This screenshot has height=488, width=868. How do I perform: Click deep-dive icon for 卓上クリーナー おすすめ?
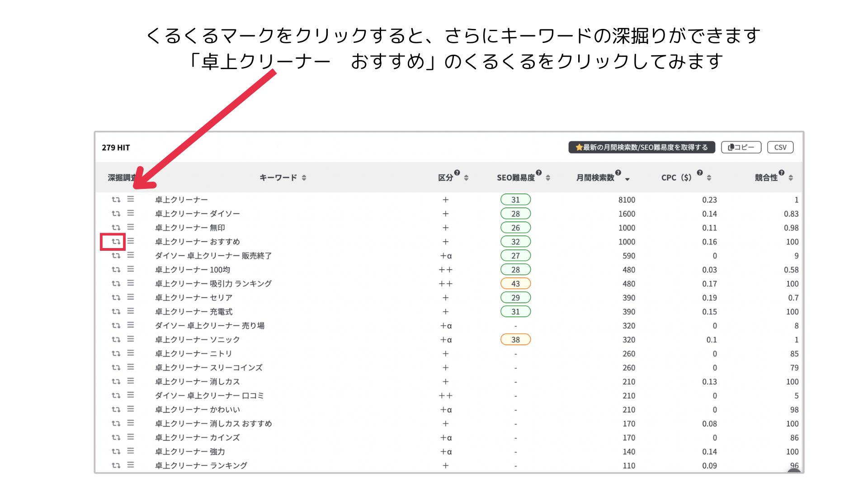[116, 242]
